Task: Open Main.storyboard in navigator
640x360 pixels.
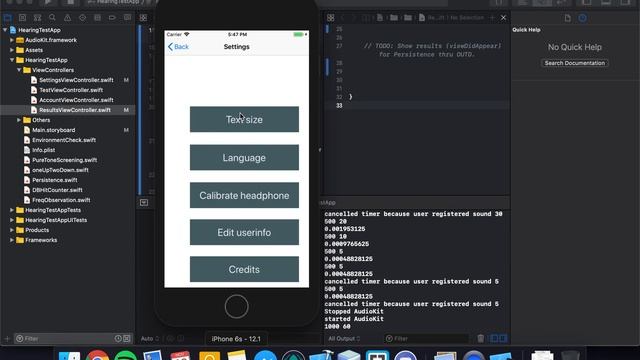Action: [53, 130]
